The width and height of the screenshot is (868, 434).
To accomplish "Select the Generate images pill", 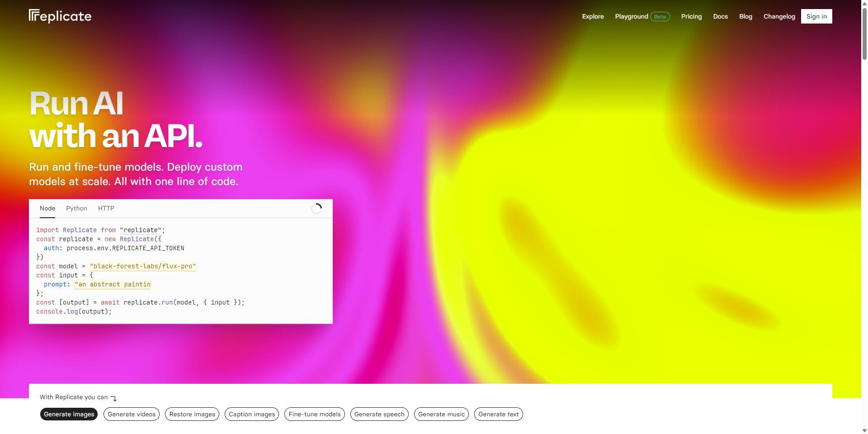I will coord(69,414).
